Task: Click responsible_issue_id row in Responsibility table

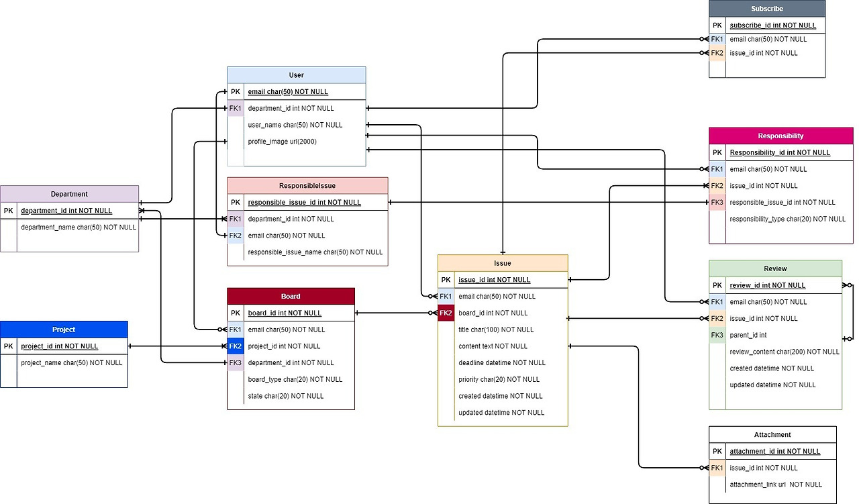Action: point(781,202)
